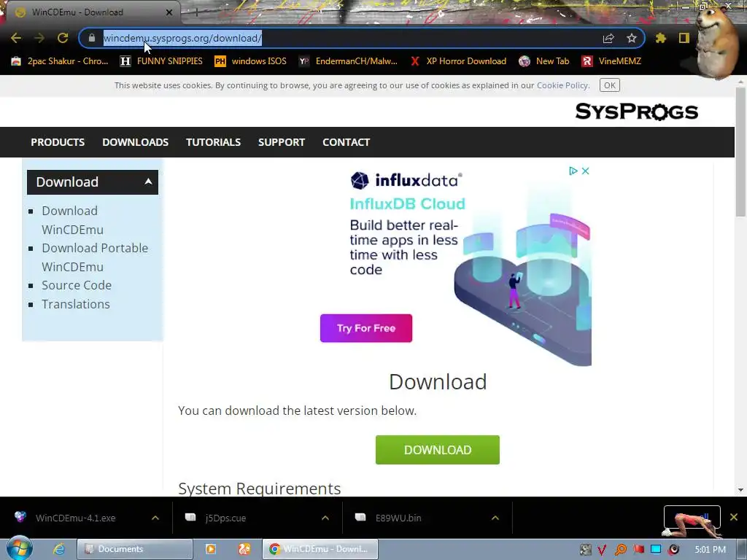Screen dimensions: 747x560
Task: Open the media player taskbar icon
Action: tap(211, 549)
